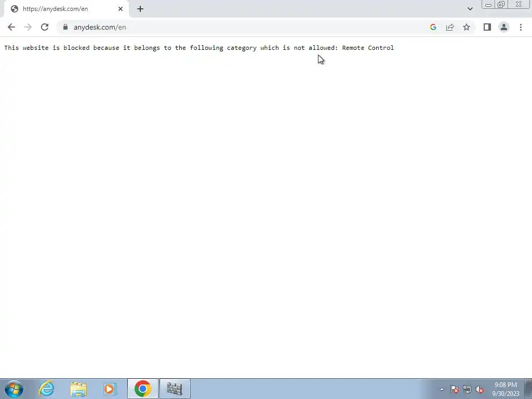
Task: Open the Chrome profile avatar menu
Action: point(504,27)
